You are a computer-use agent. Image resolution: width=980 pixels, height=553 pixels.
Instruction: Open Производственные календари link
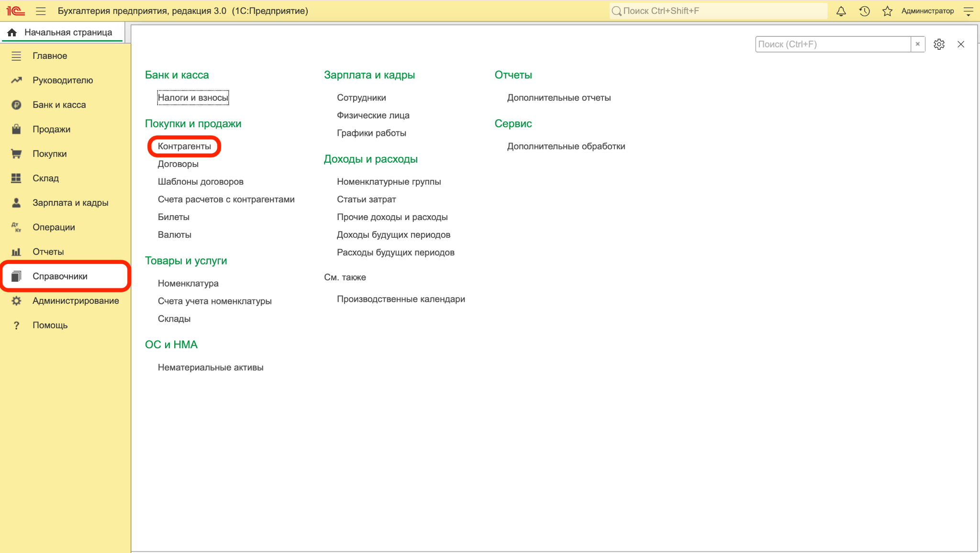click(401, 299)
